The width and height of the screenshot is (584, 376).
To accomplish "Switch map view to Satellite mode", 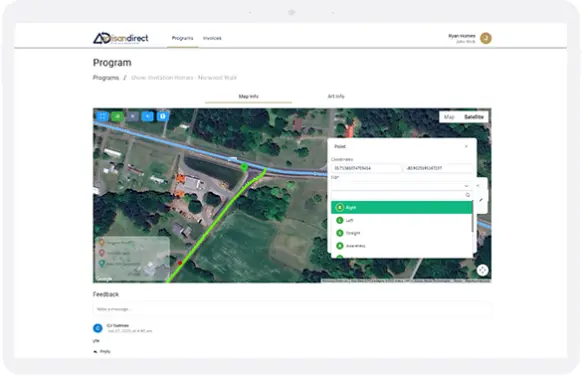I will point(474,117).
